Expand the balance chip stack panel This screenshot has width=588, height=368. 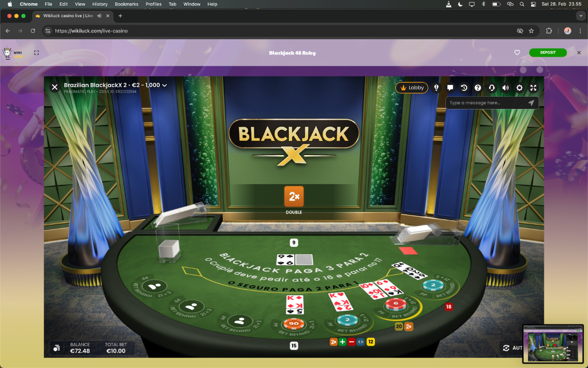point(57,348)
